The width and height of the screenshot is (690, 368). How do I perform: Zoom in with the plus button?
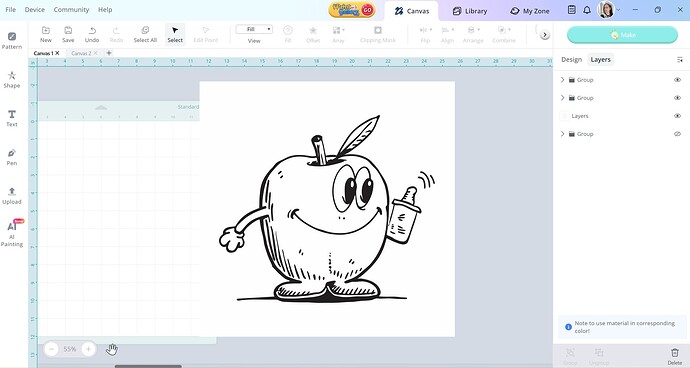point(88,349)
